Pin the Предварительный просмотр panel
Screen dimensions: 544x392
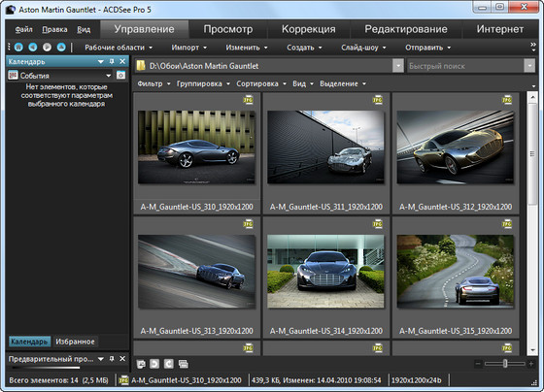112,359
